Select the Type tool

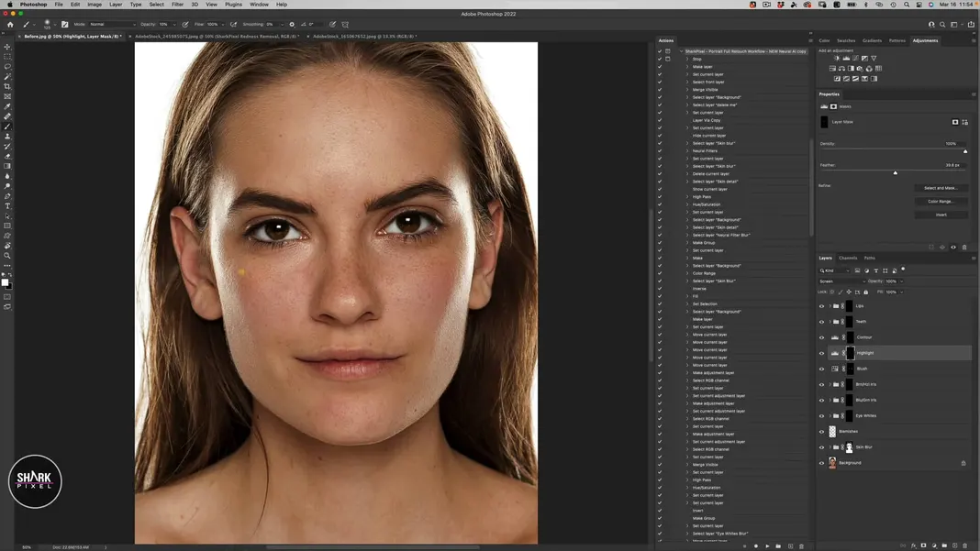[7, 206]
